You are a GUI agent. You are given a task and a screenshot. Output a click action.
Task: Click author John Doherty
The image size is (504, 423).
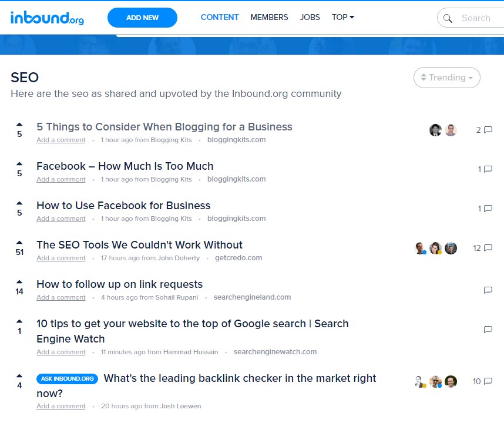(179, 258)
